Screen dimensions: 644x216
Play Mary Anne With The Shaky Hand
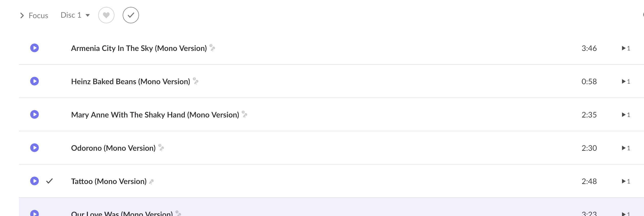(x=34, y=114)
